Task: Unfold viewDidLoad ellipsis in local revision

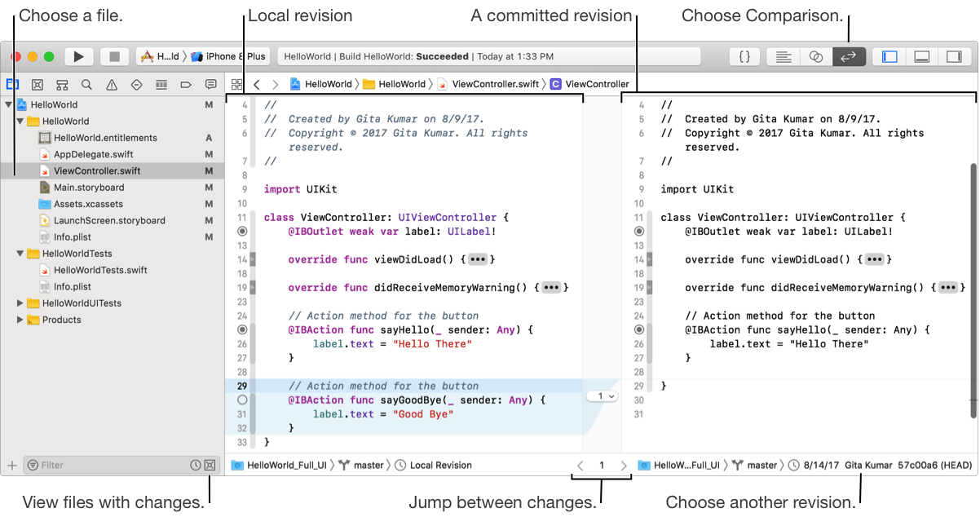Action: 479,259
